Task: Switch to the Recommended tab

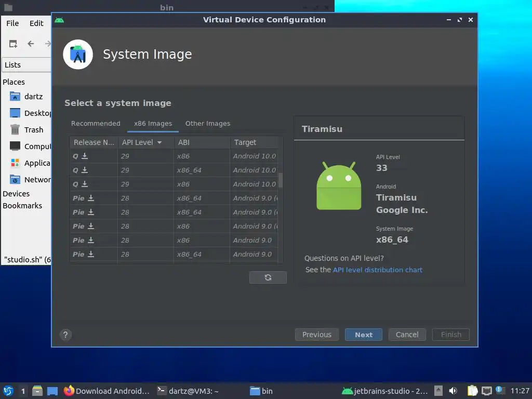Action: [x=96, y=124]
